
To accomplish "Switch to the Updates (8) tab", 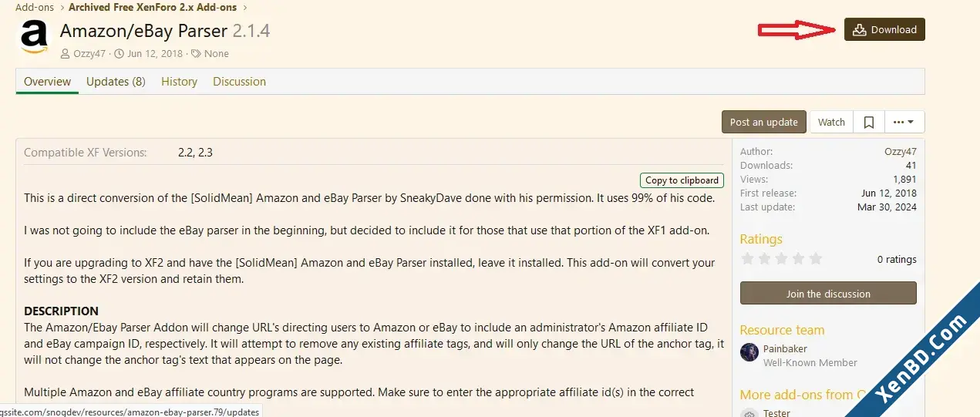I will pyautogui.click(x=116, y=82).
